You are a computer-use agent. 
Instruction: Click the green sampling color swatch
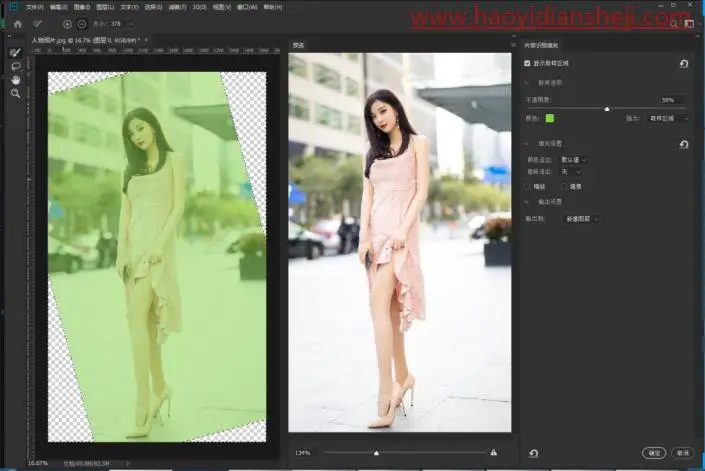[549, 118]
